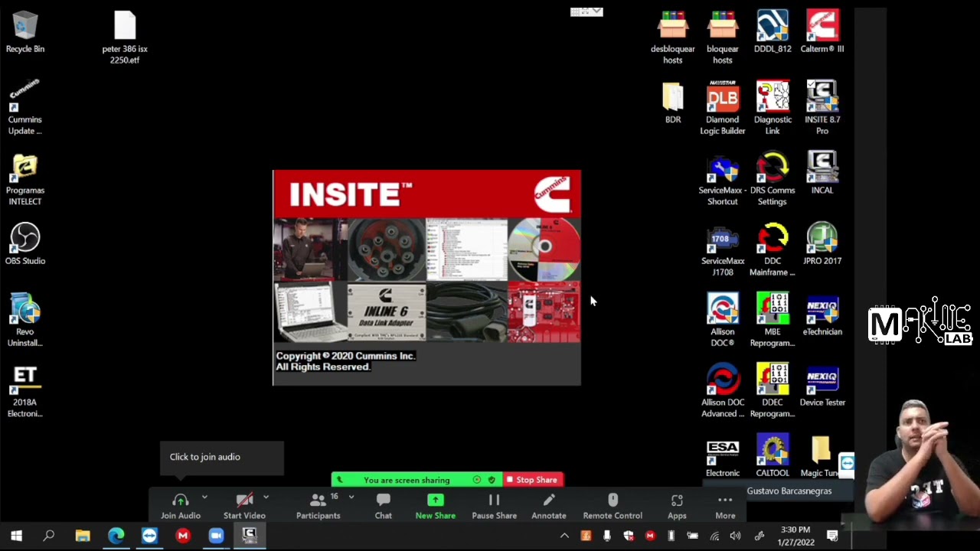
Task: Open the Calterm III shortcut
Action: pos(822,32)
